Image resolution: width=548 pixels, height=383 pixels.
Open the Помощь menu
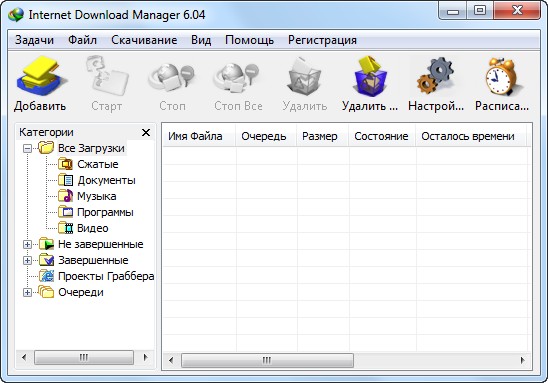(x=249, y=40)
